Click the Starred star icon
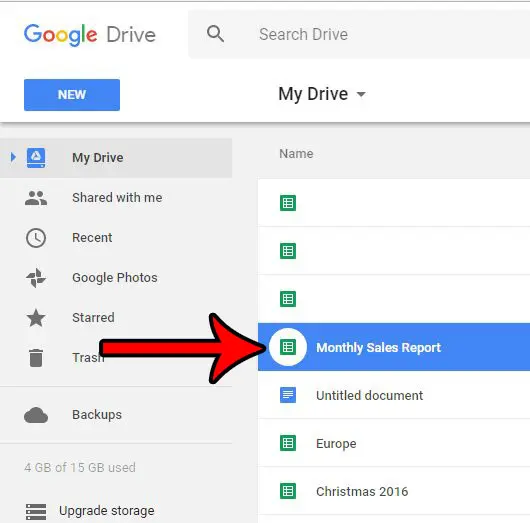This screenshot has height=523, width=530. coord(36,318)
